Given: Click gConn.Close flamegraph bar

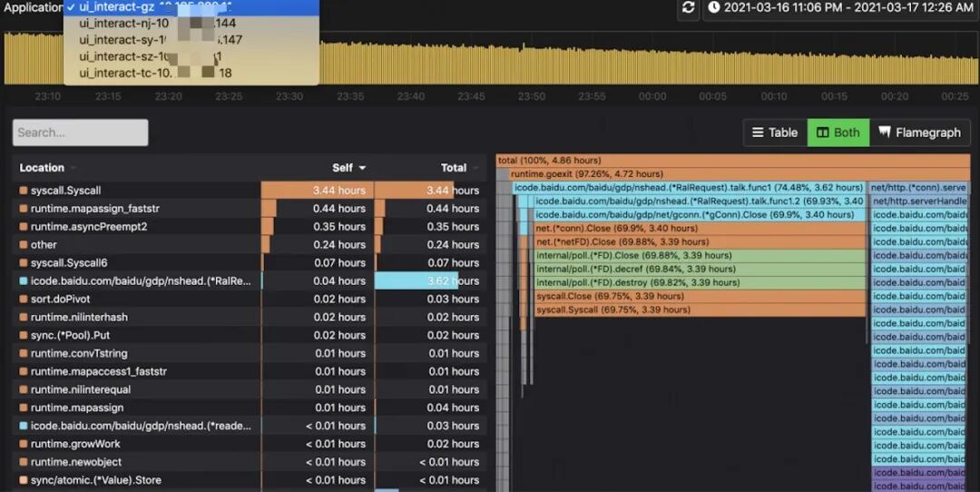Looking at the screenshot, I should click(700, 214).
